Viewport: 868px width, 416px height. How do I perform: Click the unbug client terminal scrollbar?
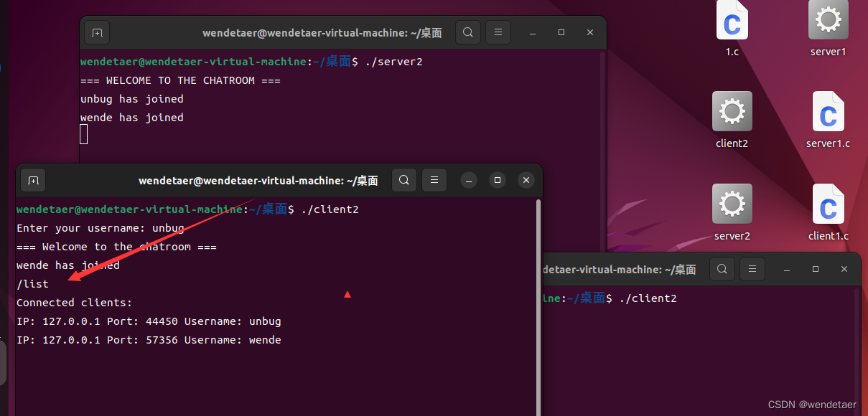(538, 307)
